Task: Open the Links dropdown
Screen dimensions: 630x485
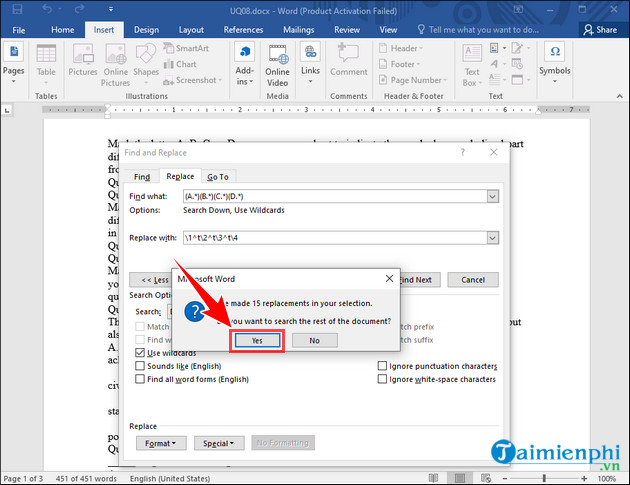Action: pos(310,63)
